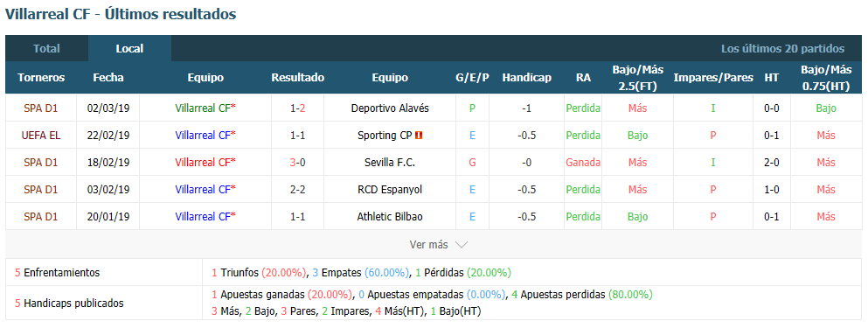Open the 3-0 result against Sevilla

297,163
